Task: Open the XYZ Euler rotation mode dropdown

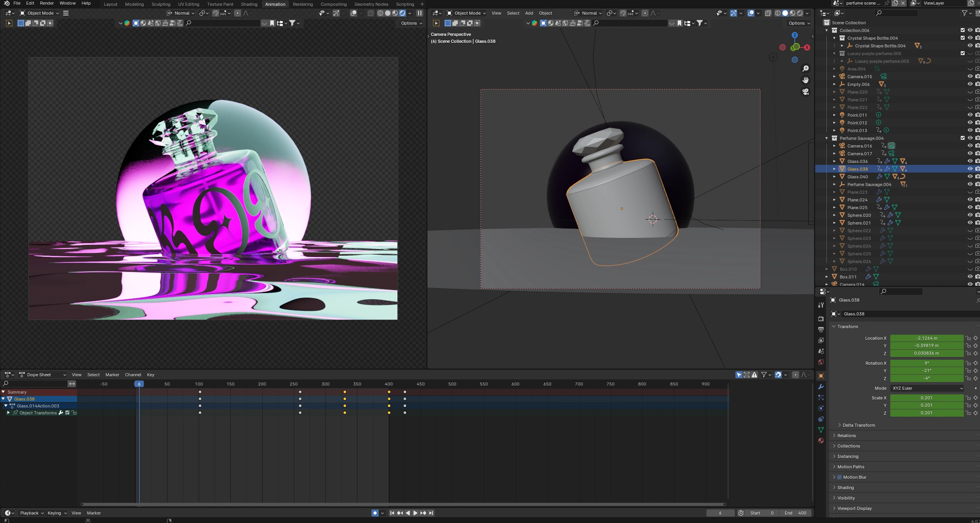Action: tap(926, 388)
